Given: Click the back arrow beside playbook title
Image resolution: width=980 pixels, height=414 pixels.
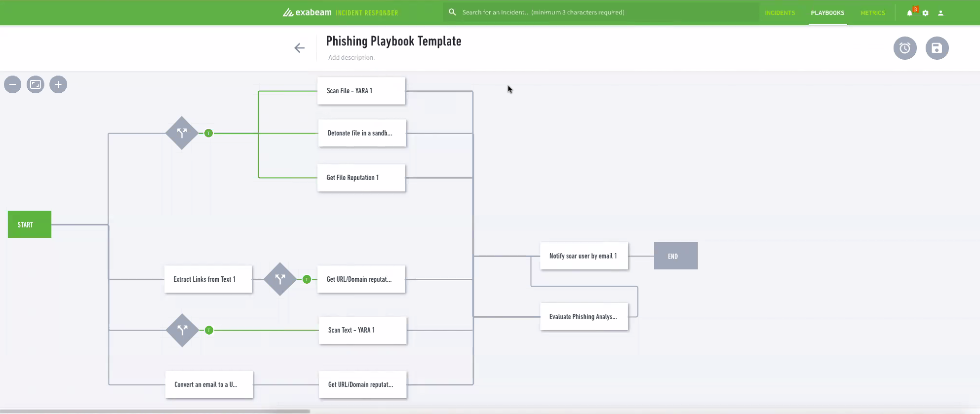Looking at the screenshot, I should click(299, 48).
